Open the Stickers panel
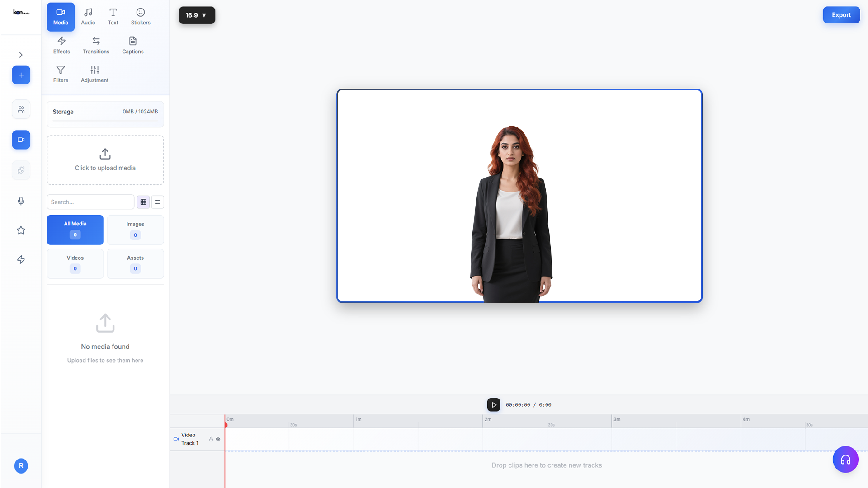The height and width of the screenshot is (488, 868). point(141,16)
